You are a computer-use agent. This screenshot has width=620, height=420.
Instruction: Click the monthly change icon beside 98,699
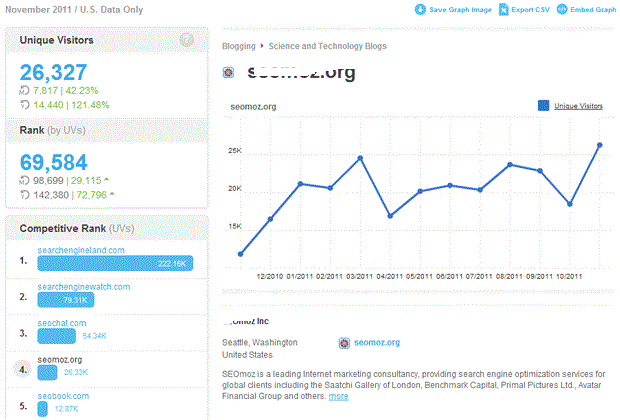coord(24,181)
